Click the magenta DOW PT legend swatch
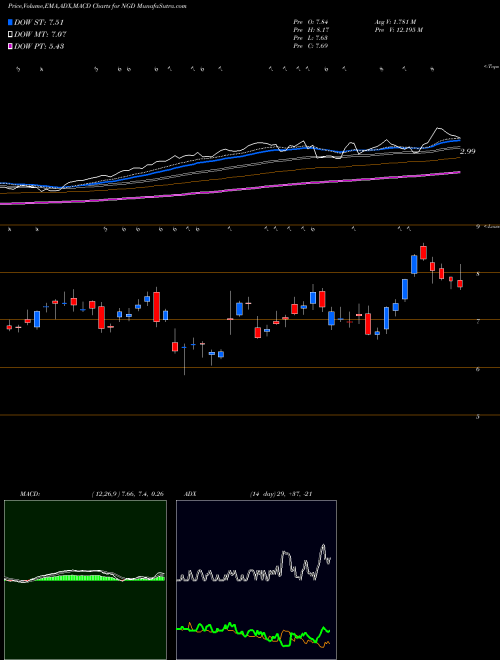Screen dimensions: 500x660 point(10,46)
